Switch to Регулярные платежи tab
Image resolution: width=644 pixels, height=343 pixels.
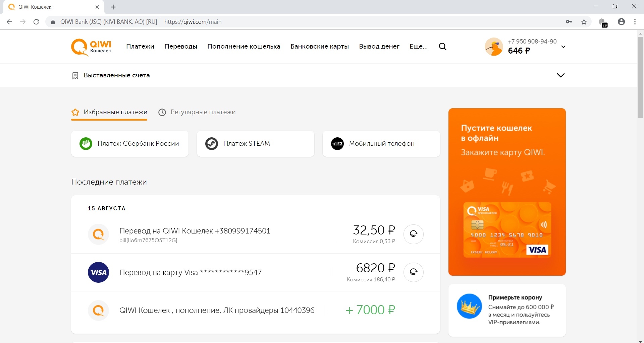click(197, 112)
